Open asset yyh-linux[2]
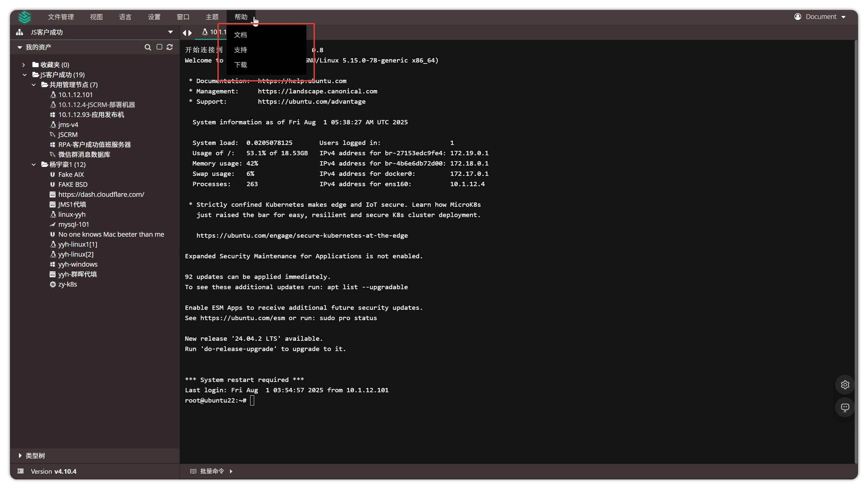Viewport: 868px width, 486px height. click(x=76, y=254)
